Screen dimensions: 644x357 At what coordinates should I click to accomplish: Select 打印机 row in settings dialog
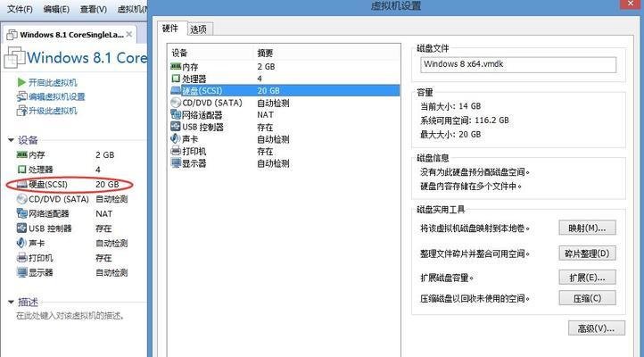click(x=285, y=151)
